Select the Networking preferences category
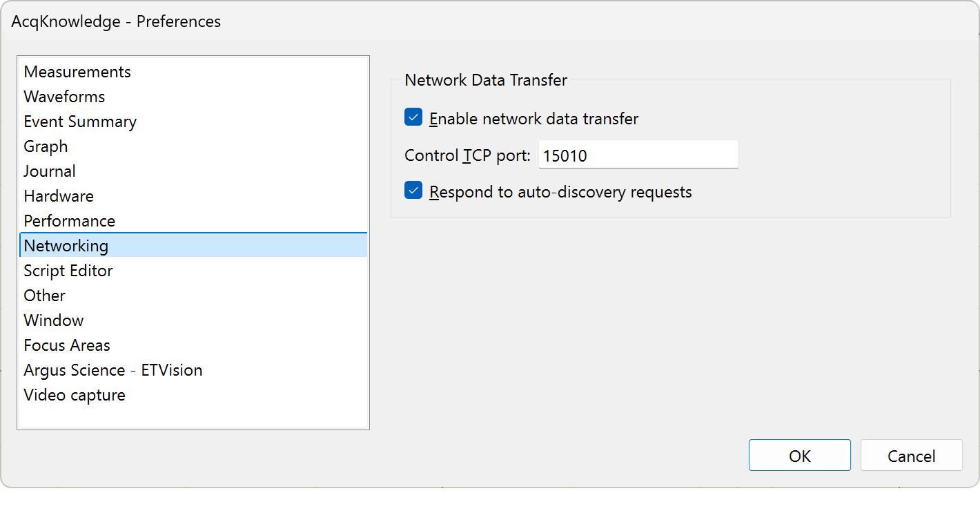Screen dimensions: 980x511 pos(66,245)
